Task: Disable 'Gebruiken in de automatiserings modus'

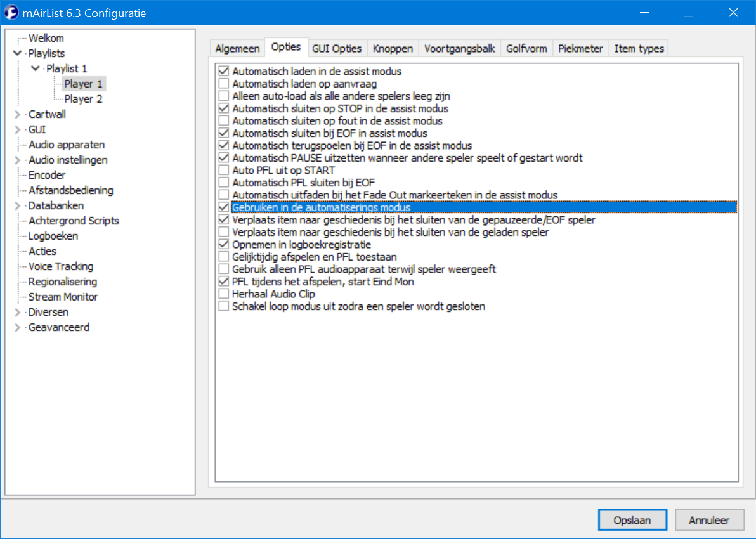Action: point(223,207)
